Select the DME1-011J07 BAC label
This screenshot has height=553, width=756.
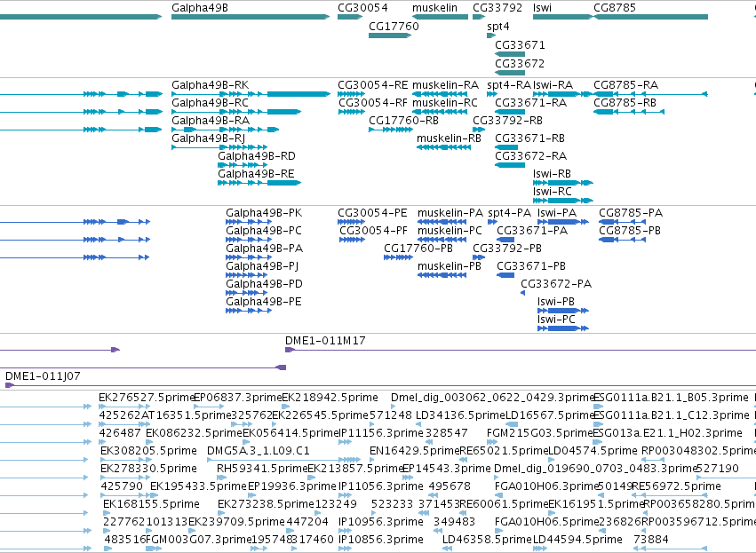pos(43,376)
